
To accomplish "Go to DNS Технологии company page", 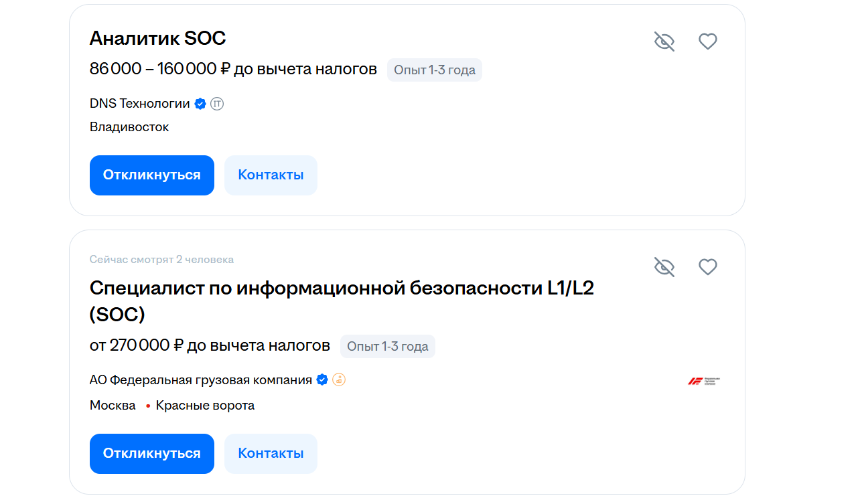I will point(139,104).
